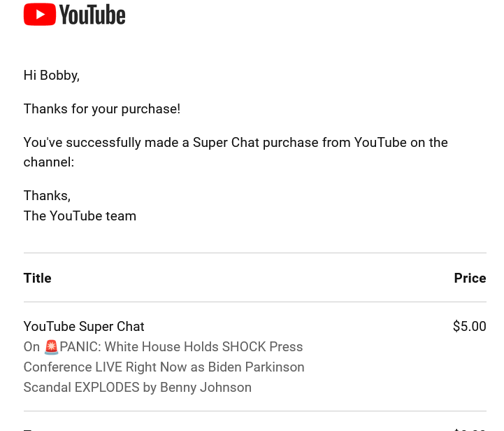Click "Thanks for your purchase!" line
The width and height of the screenshot is (504, 431).
pyautogui.click(x=102, y=108)
